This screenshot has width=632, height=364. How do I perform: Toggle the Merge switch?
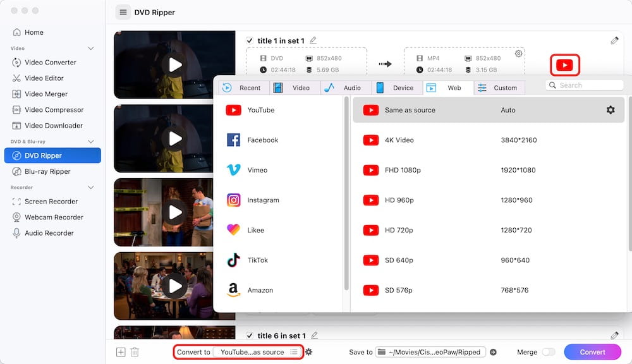[x=549, y=352]
